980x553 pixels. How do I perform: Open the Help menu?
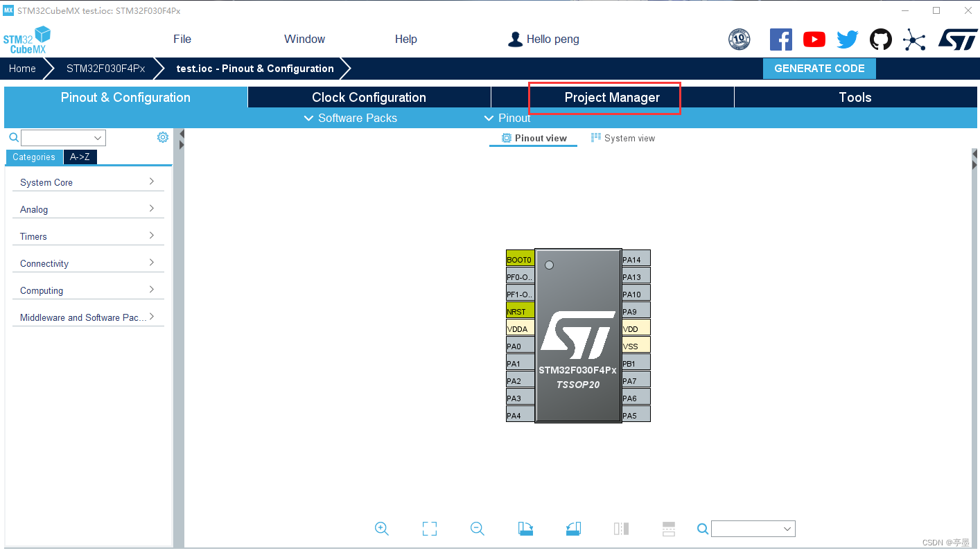pos(406,39)
